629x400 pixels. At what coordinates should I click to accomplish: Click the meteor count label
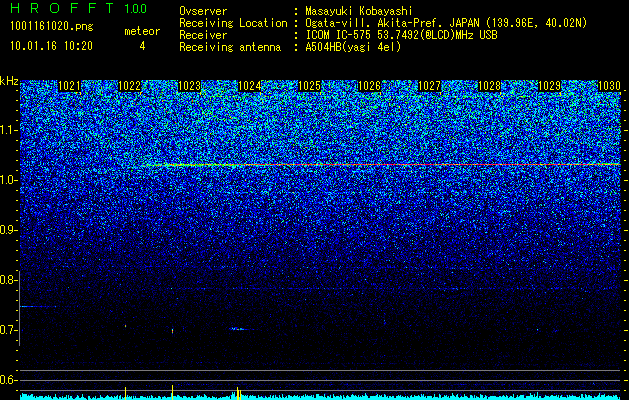tap(142, 31)
